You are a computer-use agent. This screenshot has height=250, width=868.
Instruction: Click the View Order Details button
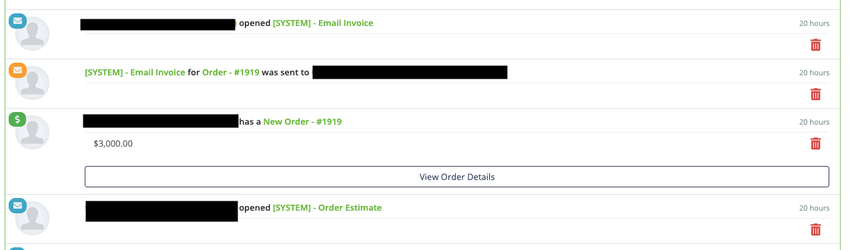457,177
